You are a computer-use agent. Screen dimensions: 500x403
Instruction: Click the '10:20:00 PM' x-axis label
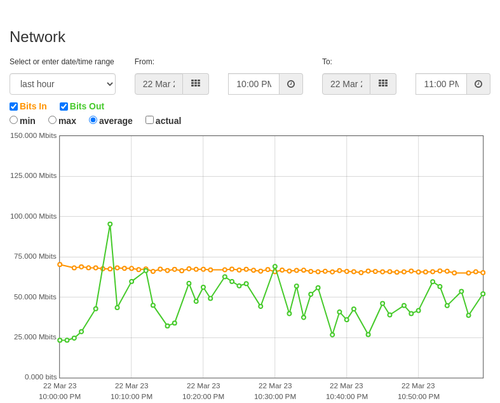tap(203, 397)
